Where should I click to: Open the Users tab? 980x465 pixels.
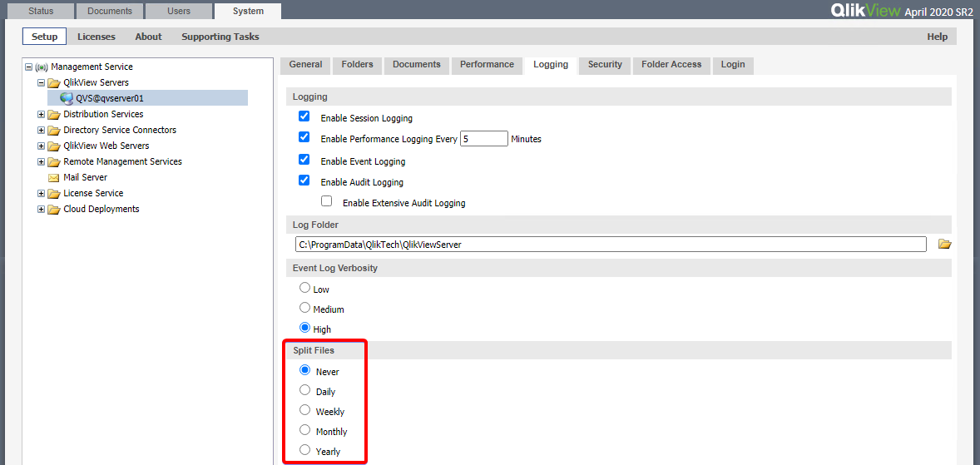179,12
